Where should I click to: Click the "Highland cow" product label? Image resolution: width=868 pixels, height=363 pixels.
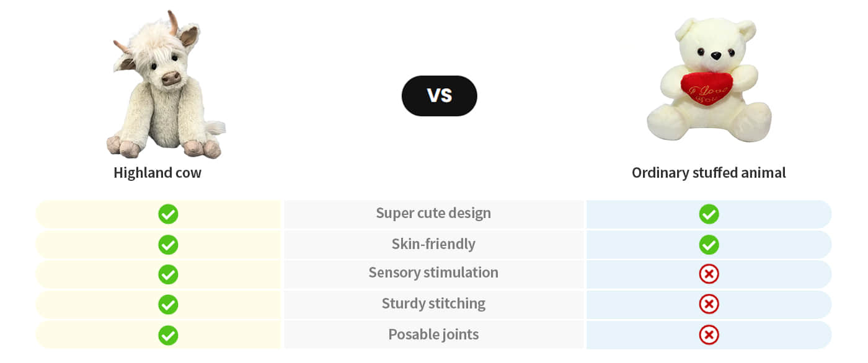click(x=157, y=173)
